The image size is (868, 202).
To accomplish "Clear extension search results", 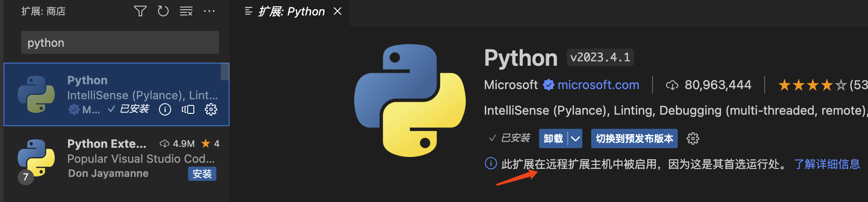I will point(186,11).
